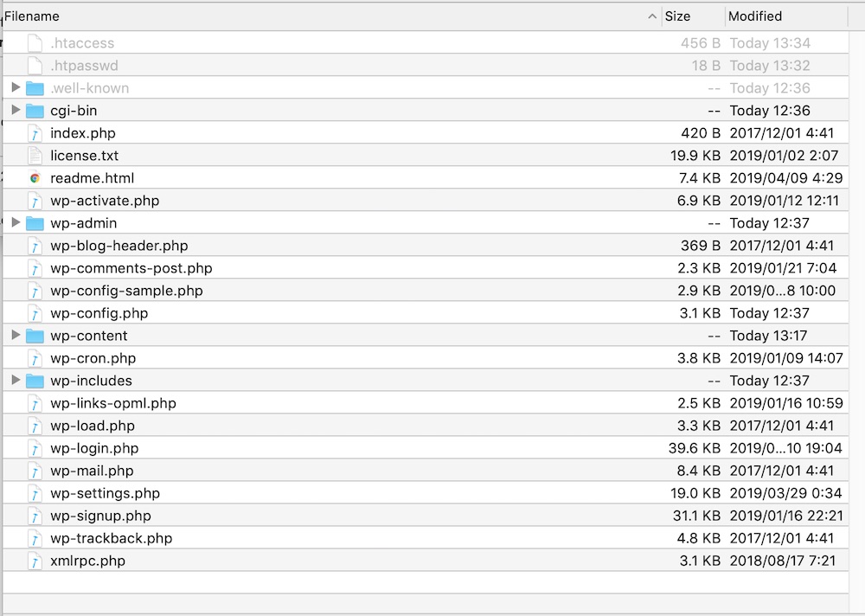
Task: Select the wp-cron.php filename
Action: coord(93,358)
